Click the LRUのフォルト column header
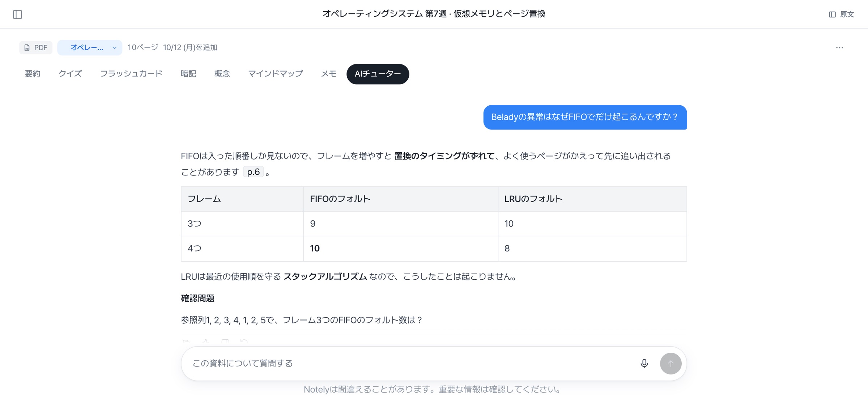The image size is (868, 398). [x=592, y=199]
